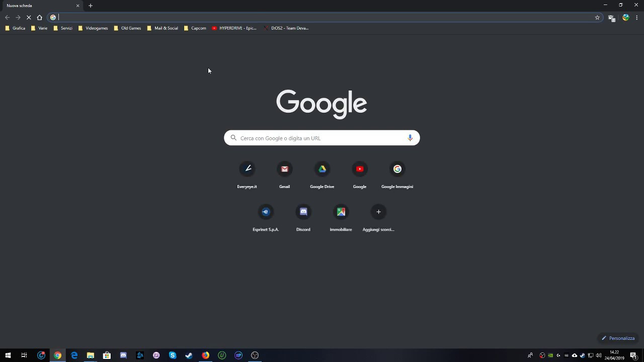The image size is (644, 362).
Task: Open the Capcom bookmarks folder
Action: pyautogui.click(x=195, y=28)
